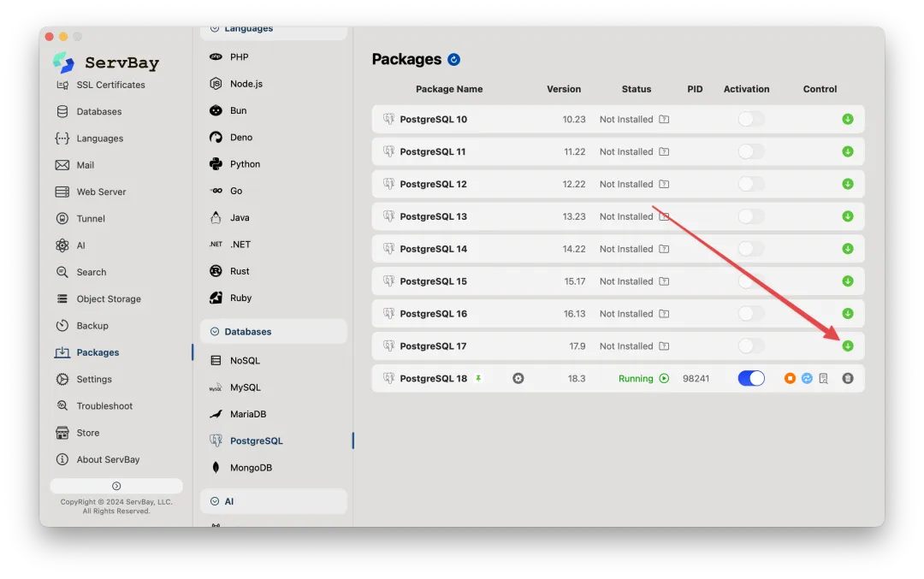Delete PostgreSQL 18 with trash icon
Screen dimensions: 924x579
click(x=847, y=378)
